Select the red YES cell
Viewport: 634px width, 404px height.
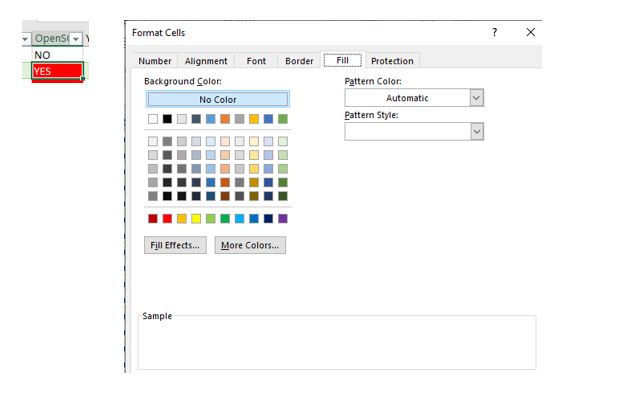pos(56,71)
